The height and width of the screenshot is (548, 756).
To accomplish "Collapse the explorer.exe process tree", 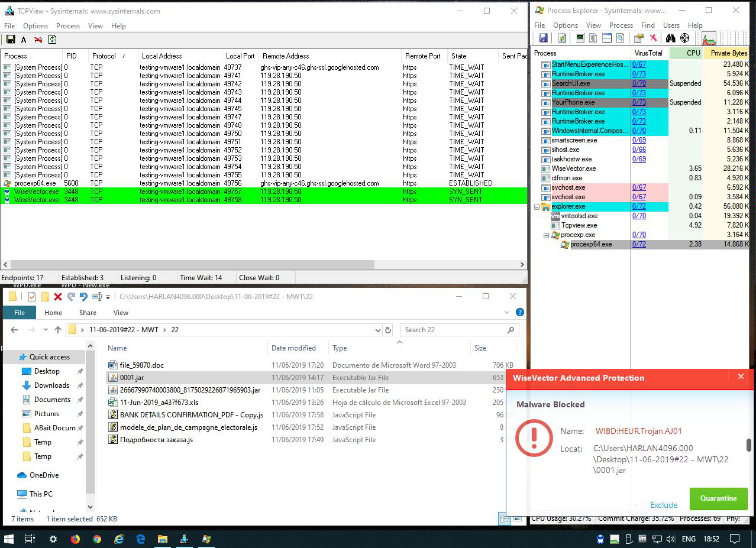I will pyautogui.click(x=537, y=207).
